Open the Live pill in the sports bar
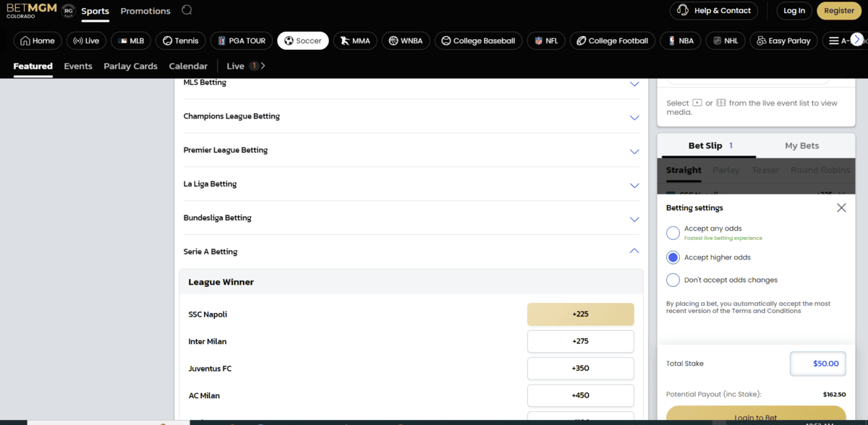The image size is (868, 425). pyautogui.click(x=87, y=40)
